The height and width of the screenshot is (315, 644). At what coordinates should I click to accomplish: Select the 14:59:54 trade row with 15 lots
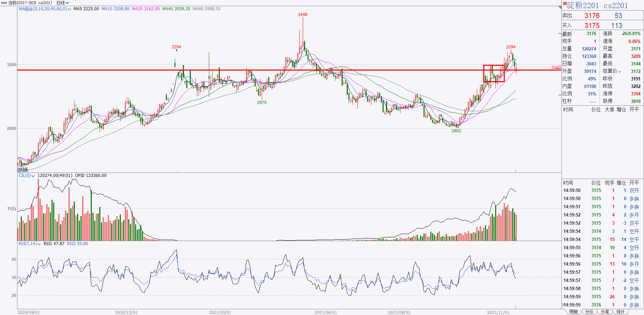click(603, 240)
